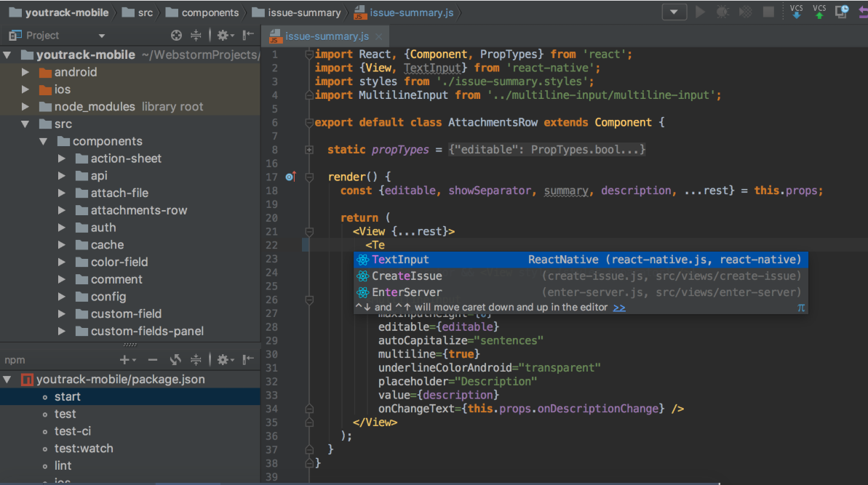Click the pi icon in the completion popup

(801, 308)
